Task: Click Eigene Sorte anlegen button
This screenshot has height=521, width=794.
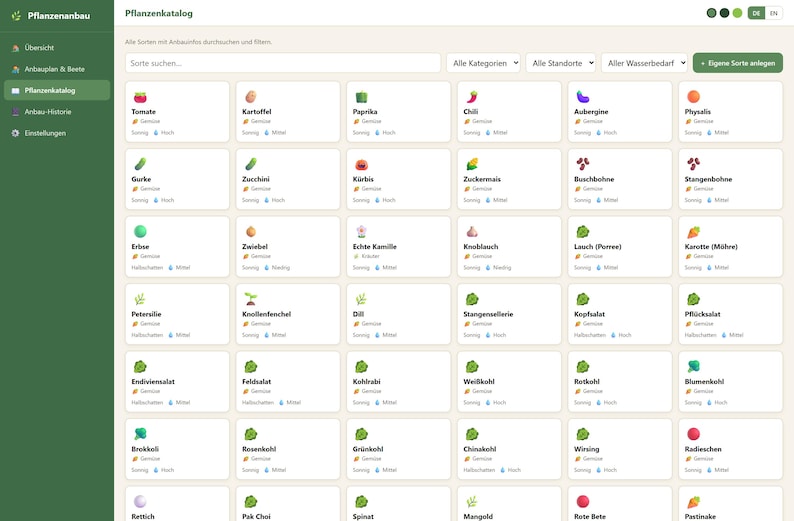Action: coord(737,63)
